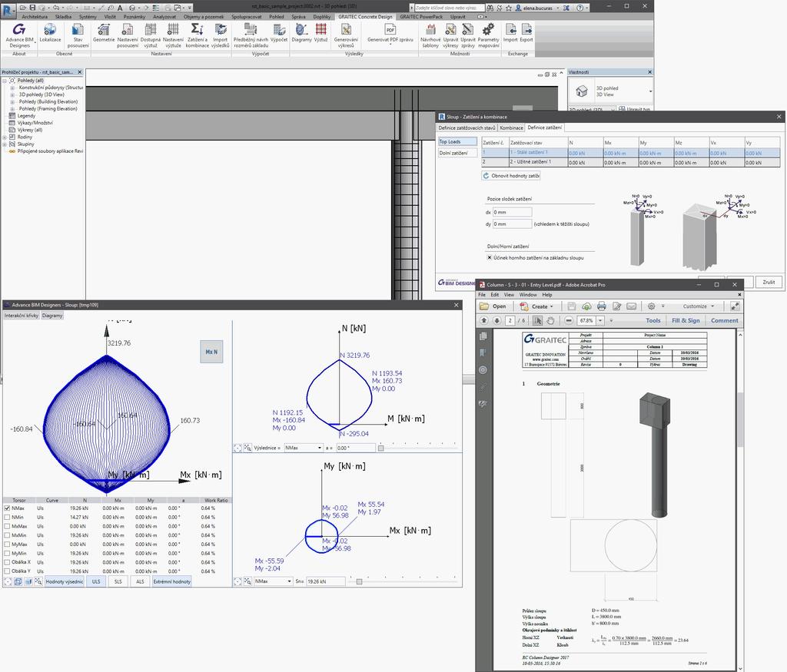Screen dimensions: 787x672
Task: Expand Skupiny node in project browser
Action: [x=5, y=144]
